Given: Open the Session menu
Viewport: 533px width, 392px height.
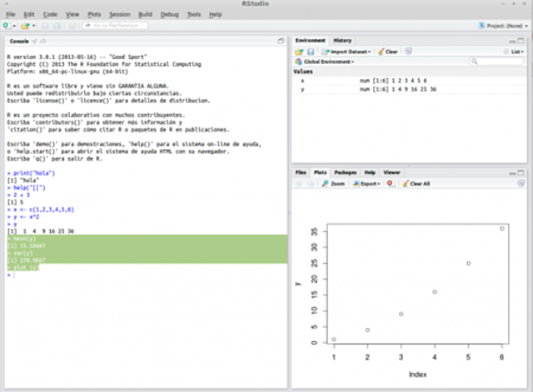Looking at the screenshot, I should click(x=120, y=14).
